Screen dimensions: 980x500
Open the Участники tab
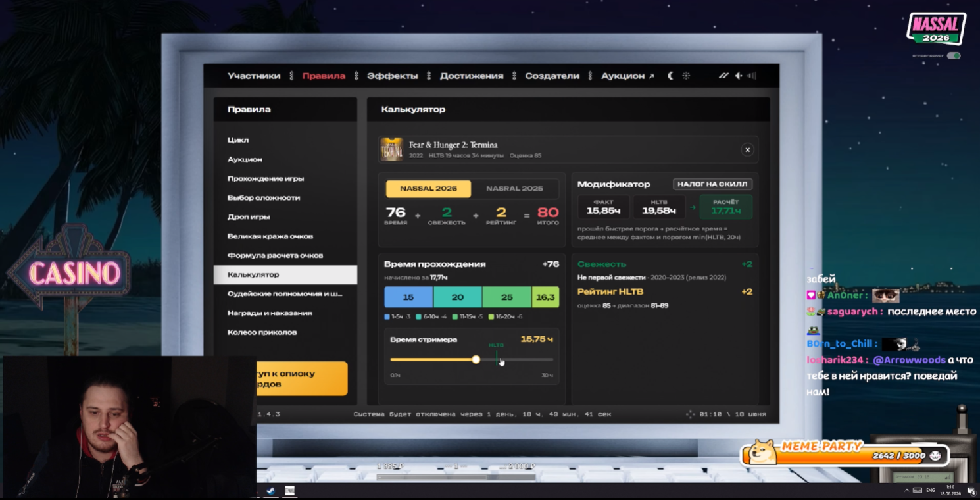pyautogui.click(x=254, y=76)
